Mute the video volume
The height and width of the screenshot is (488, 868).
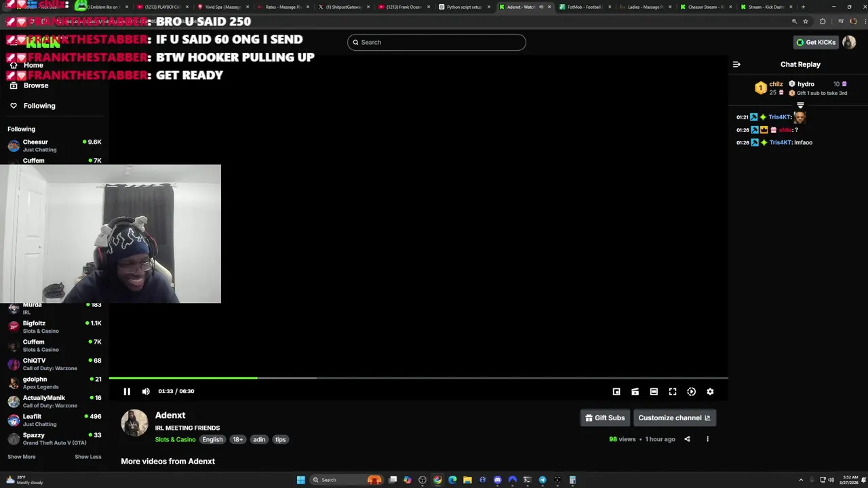(x=146, y=391)
